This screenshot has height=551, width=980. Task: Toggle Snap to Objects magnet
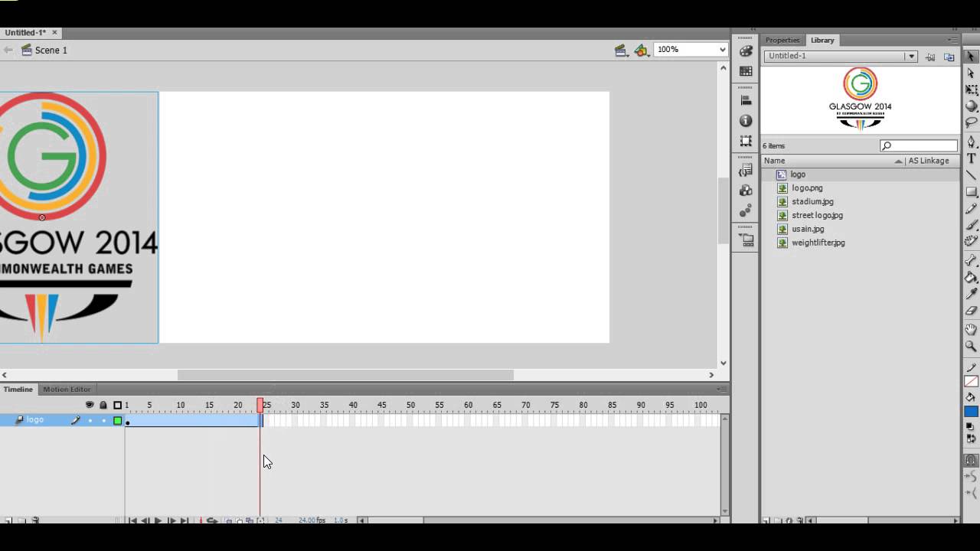click(x=971, y=460)
